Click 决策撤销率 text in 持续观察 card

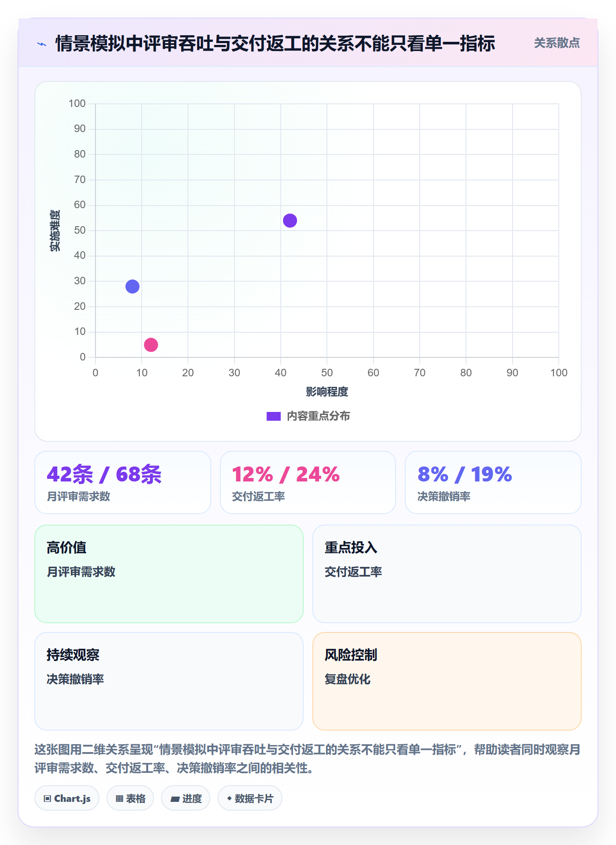pyautogui.click(x=75, y=679)
